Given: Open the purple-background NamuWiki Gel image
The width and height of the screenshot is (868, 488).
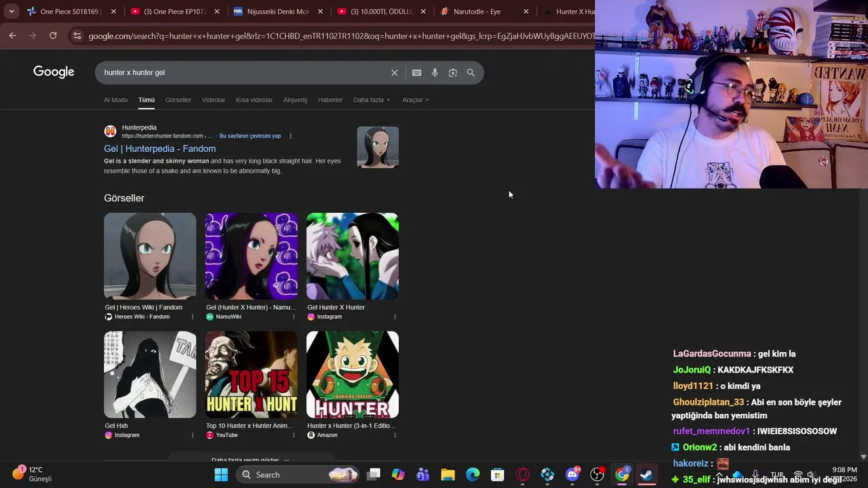Looking at the screenshot, I should 251,256.
